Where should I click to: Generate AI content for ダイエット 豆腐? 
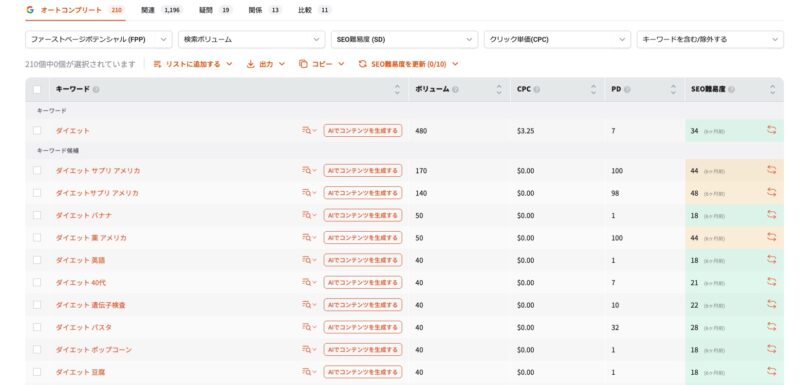click(x=363, y=372)
